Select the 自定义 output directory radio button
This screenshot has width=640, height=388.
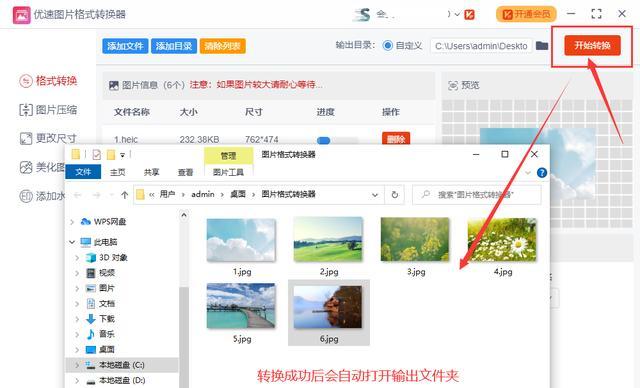(387, 45)
